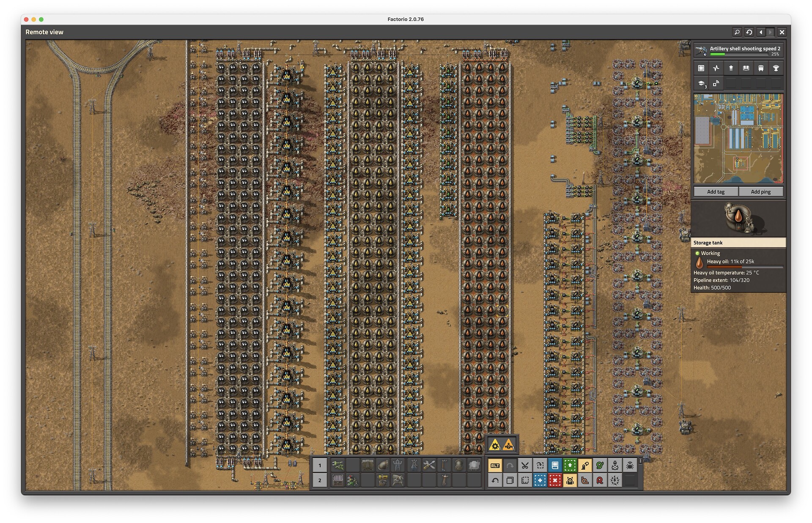The height and width of the screenshot is (523, 812).
Task: Select the green upgrade planner tool
Action: point(570,465)
